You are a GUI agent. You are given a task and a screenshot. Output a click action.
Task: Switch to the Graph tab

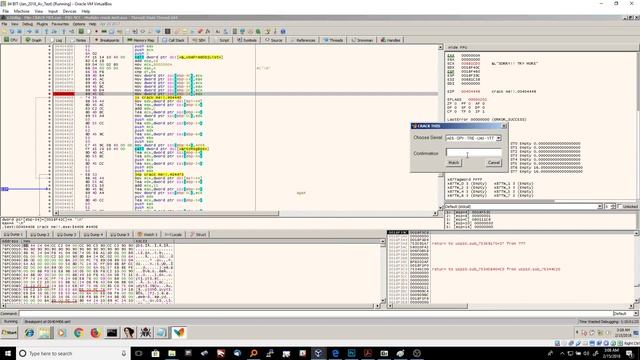click(33, 40)
